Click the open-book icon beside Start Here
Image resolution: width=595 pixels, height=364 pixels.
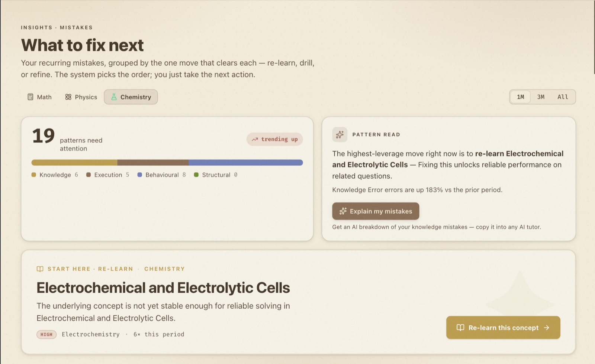tap(40, 269)
